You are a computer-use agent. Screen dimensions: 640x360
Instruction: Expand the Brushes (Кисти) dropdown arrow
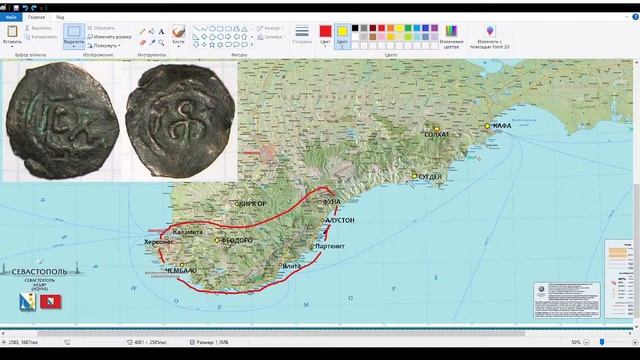pos(178,47)
